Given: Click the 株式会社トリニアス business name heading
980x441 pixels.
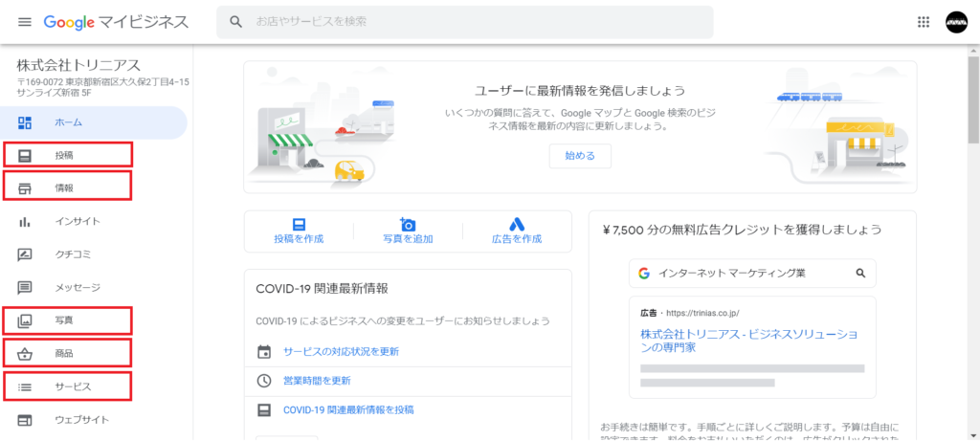Looking at the screenshot, I should (x=78, y=65).
